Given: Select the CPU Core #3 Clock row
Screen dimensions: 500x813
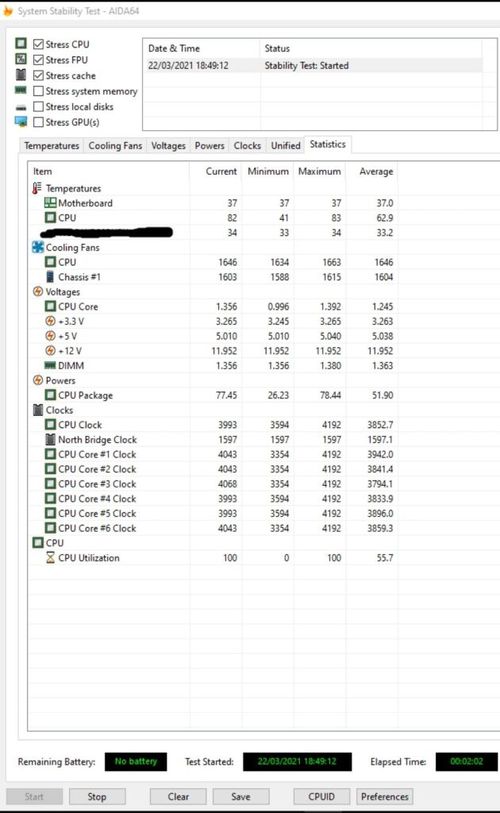Looking at the screenshot, I should click(x=213, y=484).
